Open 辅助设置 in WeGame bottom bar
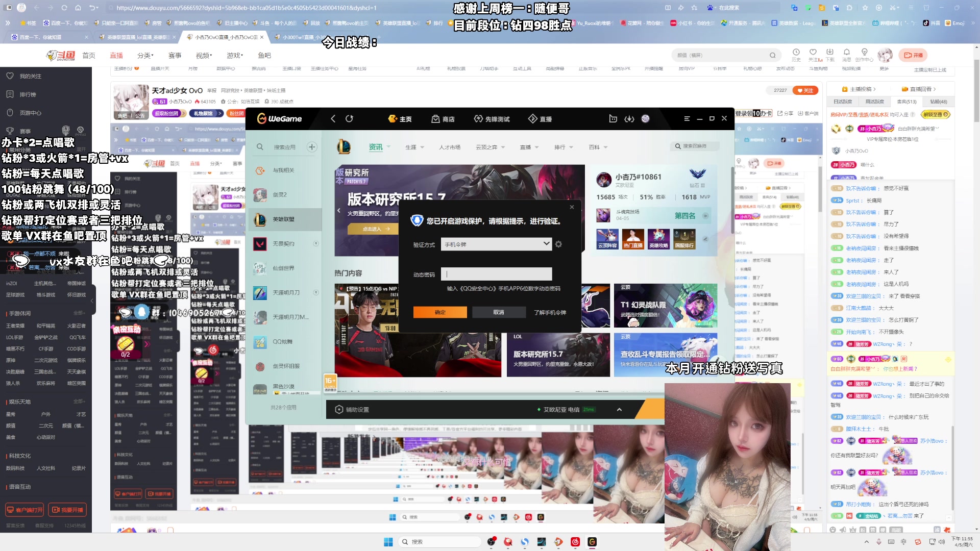Image resolution: width=980 pixels, height=551 pixels. (x=352, y=410)
